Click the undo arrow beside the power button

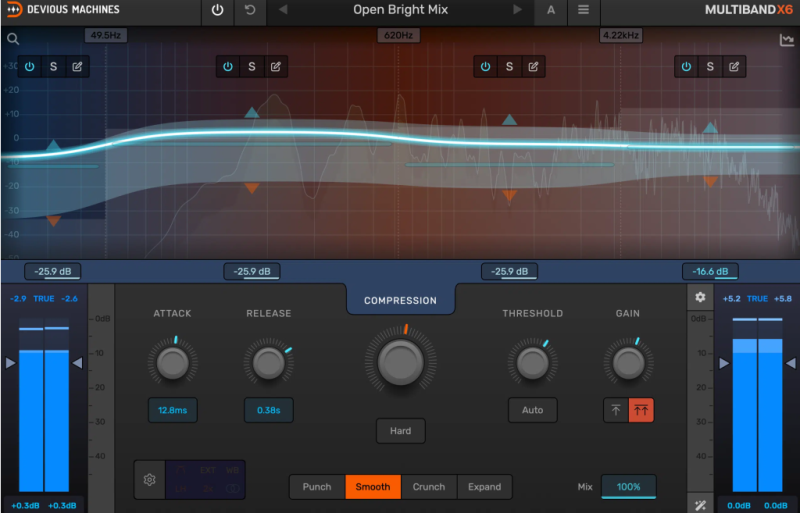tap(250, 10)
